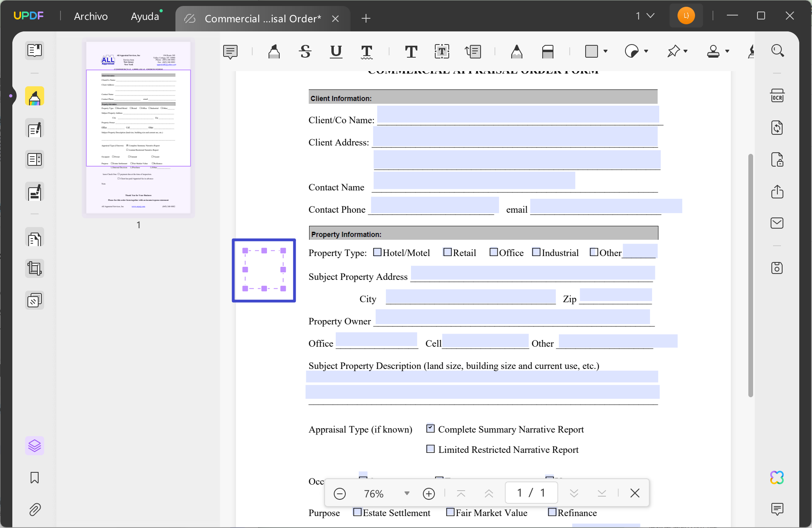The height and width of the screenshot is (528, 812).
Task: Run OCR text recognition
Action: click(x=777, y=96)
